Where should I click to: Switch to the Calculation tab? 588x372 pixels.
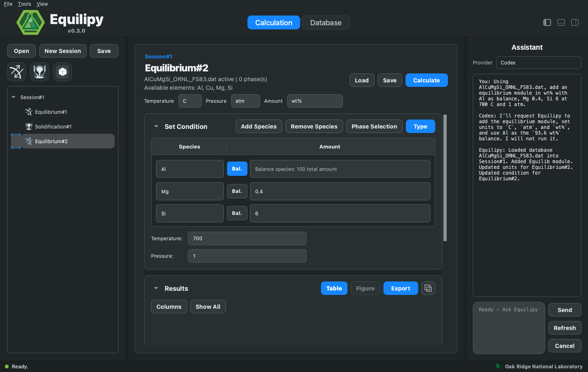274,22
